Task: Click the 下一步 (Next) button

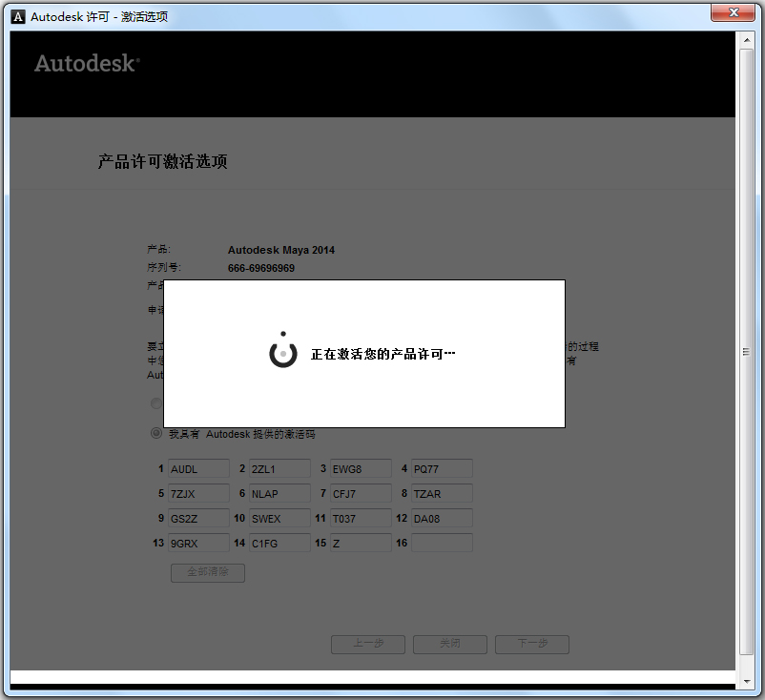Action: (x=532, y=644)
